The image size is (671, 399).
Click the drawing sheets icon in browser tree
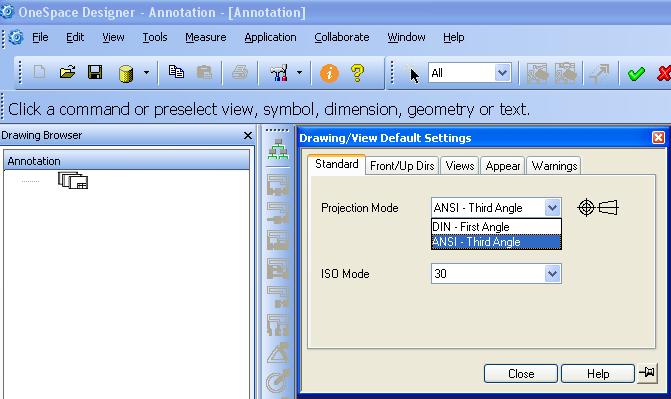(x=73, y=180)
